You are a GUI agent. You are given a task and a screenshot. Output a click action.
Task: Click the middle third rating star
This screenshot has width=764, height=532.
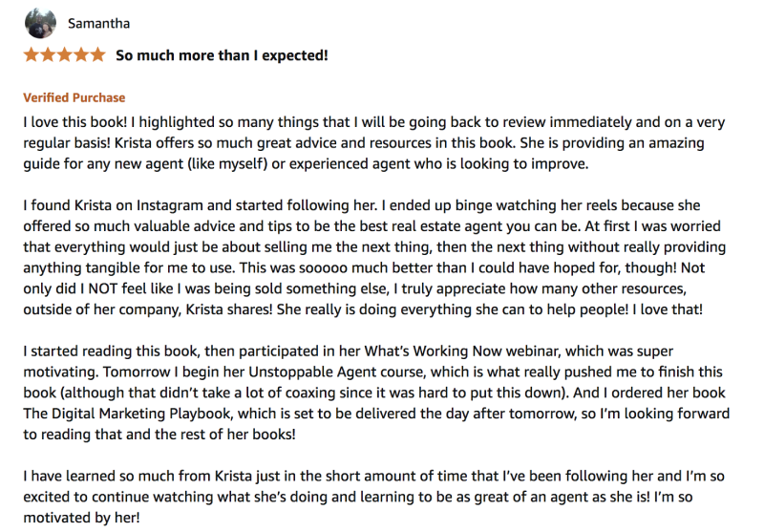tap(64, 54)
